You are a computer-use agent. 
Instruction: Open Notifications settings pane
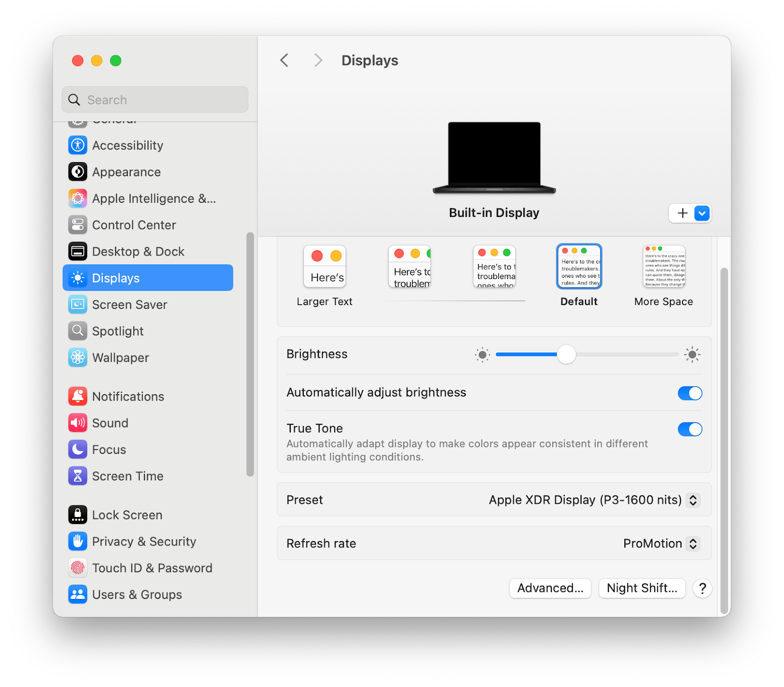pos(148,396)
